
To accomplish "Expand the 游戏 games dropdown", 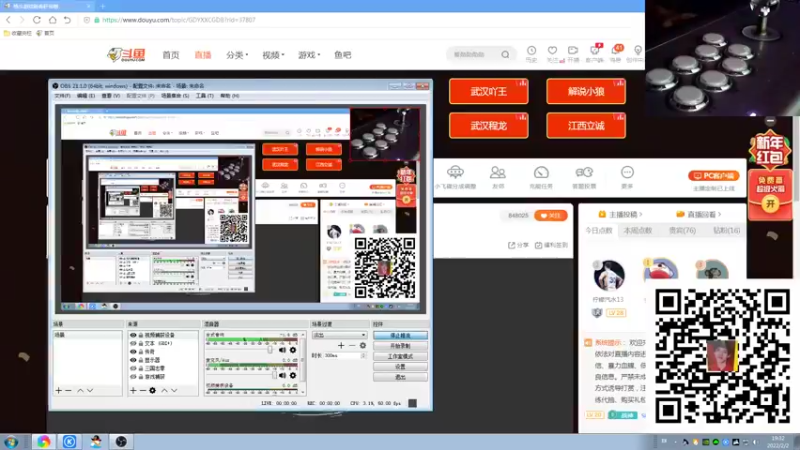I will pos(309,55).
